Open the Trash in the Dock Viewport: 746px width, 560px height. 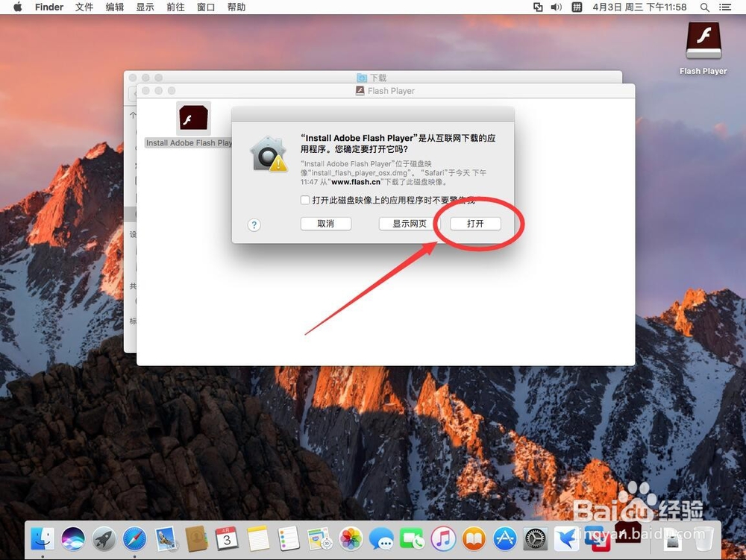pos(703,538)
